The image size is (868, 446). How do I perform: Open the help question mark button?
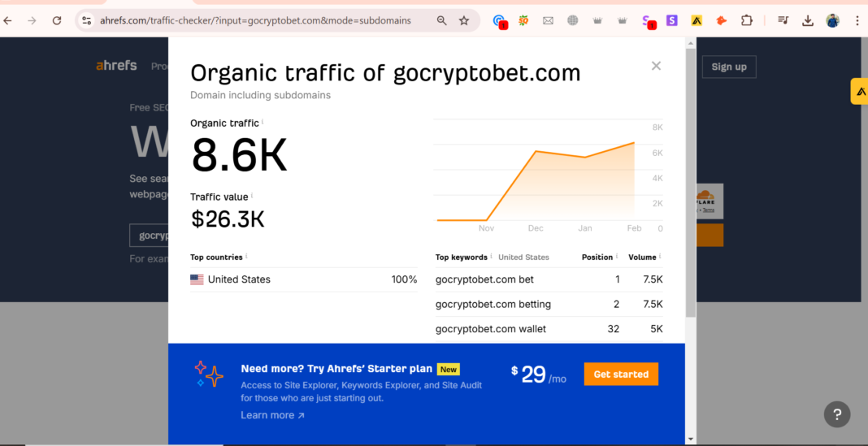836,414
